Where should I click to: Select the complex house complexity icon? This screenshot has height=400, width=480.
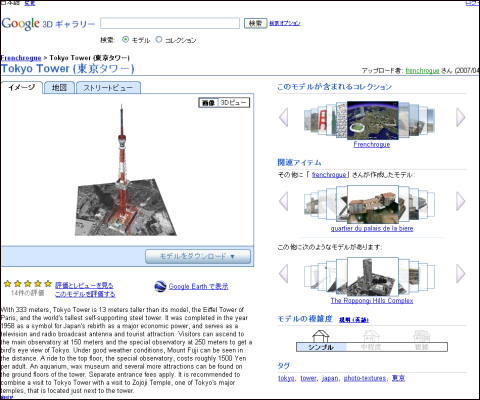(422, 336)
